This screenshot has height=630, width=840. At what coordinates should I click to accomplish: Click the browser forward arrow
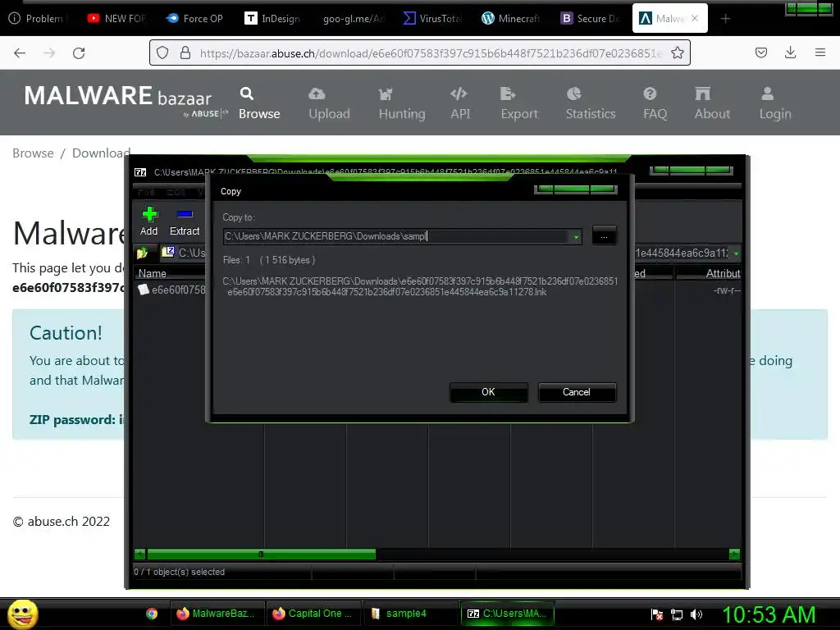tap(49, 53)
